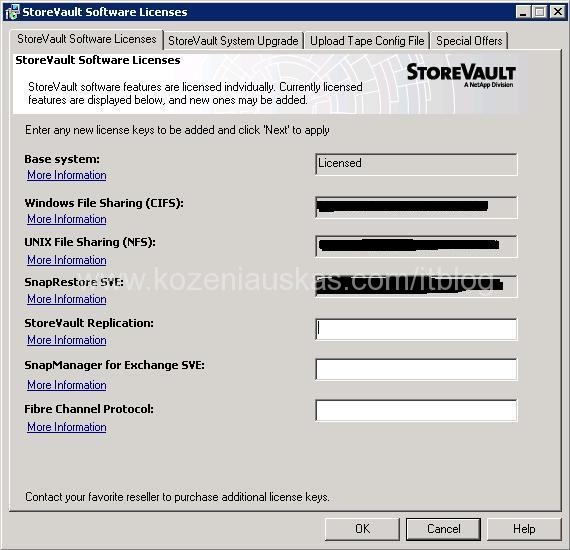Minimize the StoreVault Software Licenses window
Screen dimensions: 570x550
(523, 12)
